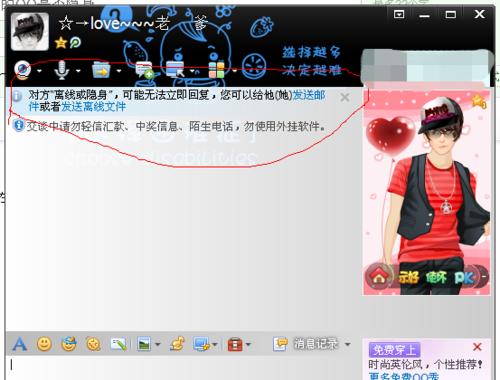Click inside the message input box

tap(183, 367)
